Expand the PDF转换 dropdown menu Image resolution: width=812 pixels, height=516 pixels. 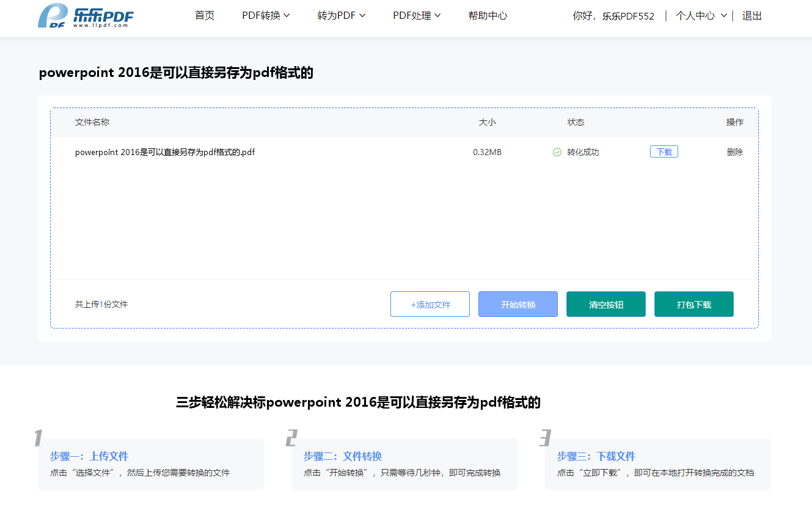point(266,16)
